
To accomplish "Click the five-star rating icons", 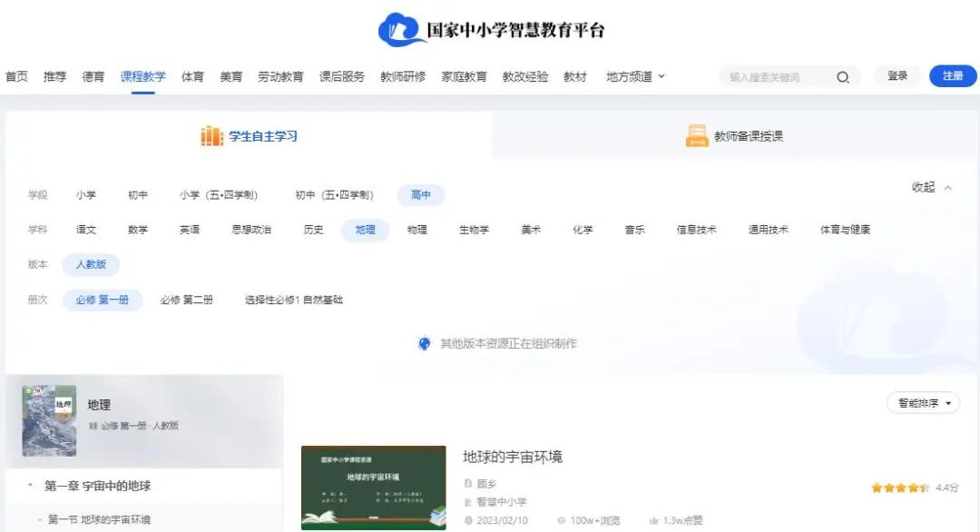I will (x=899, y=488).
